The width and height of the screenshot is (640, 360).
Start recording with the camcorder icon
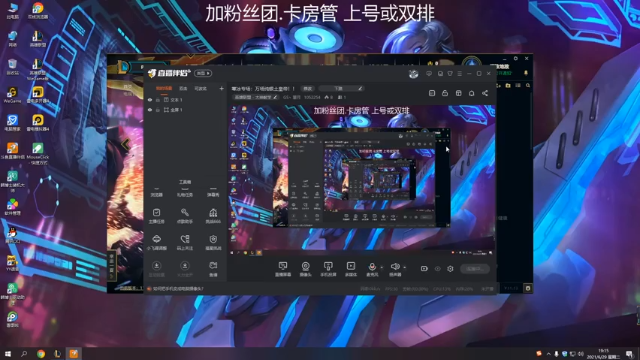click(x=424, y=269)
